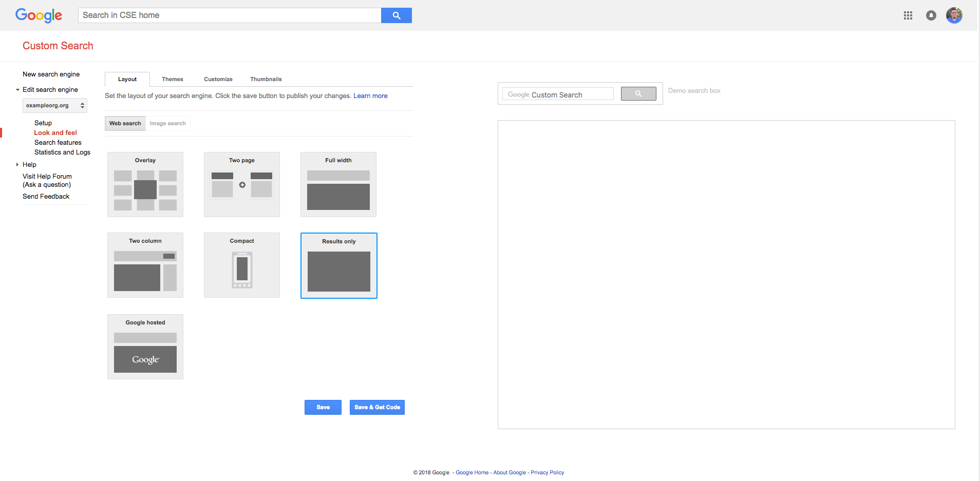This screenshot has height=481, width=980.
Task: Click the Google logo
Action: [39, 15]
